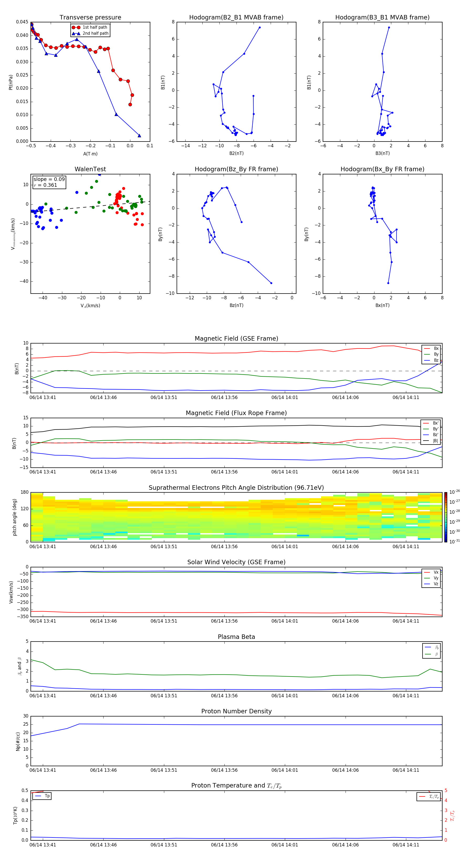This screenshot has width=473, height=868.
Task: Click the Vz entry in velocity legend
Action: [x=431, y=584]
